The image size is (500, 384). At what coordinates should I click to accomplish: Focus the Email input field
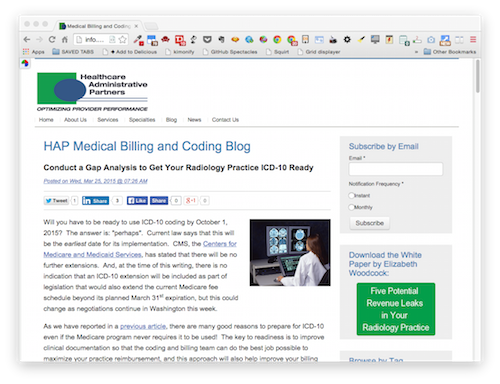coord(396,169)
